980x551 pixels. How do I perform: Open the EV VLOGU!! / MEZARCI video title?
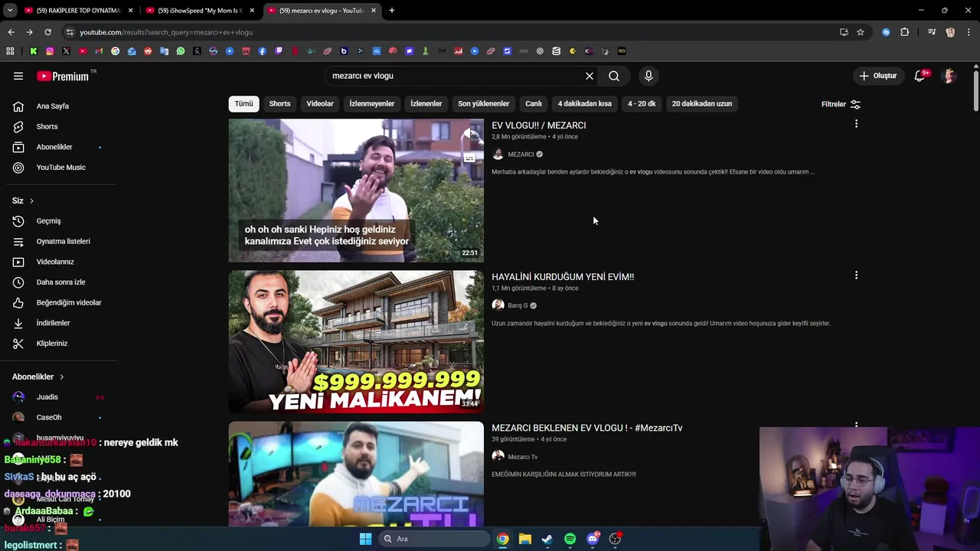(539, 126)
